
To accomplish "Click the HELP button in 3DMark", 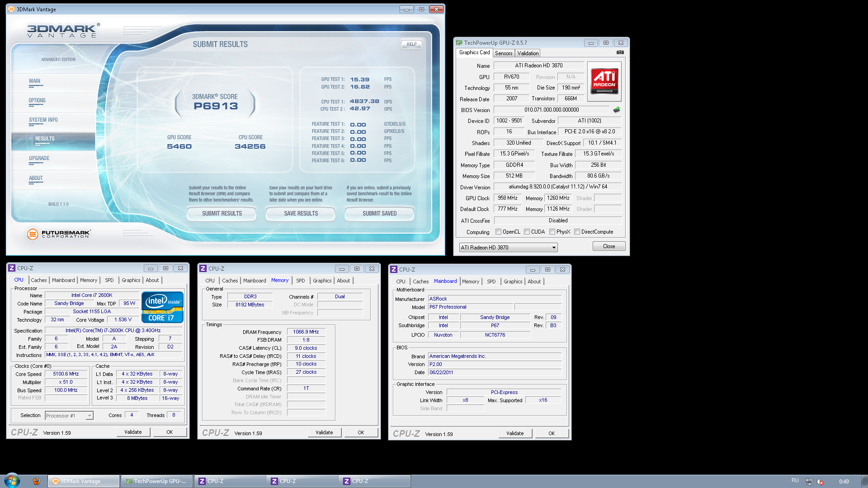I will [x=411, y=44].
